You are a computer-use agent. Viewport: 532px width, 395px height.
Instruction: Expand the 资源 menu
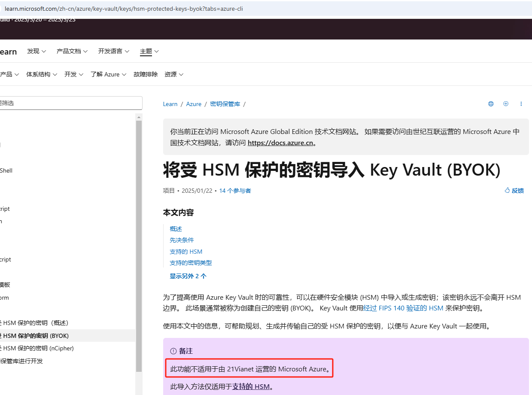click(174, 74)
